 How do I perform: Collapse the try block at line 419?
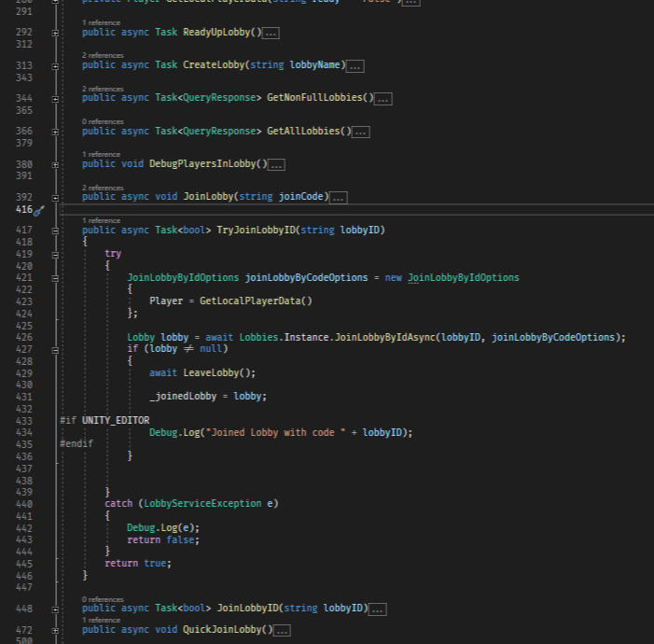point(55,254)
